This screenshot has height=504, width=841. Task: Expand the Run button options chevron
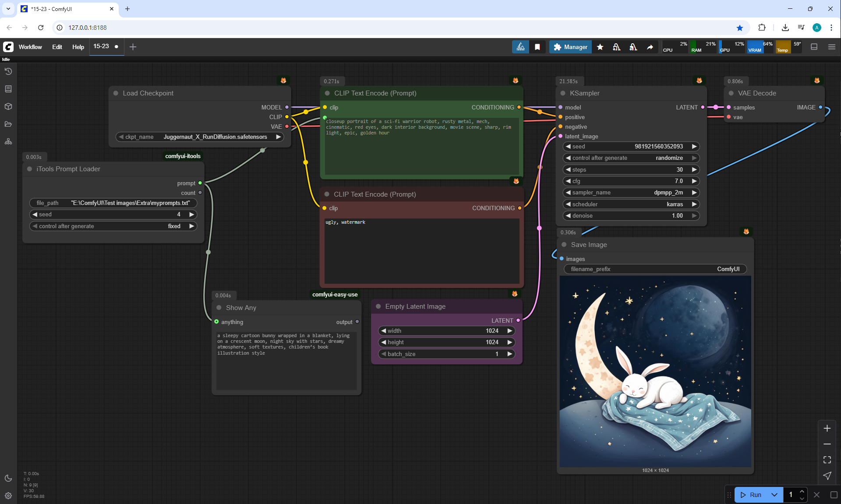[x=774, y=495]
